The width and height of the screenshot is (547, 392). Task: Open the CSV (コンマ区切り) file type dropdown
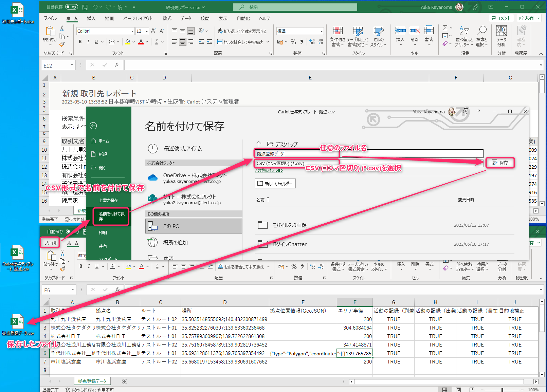click(368, 163)
